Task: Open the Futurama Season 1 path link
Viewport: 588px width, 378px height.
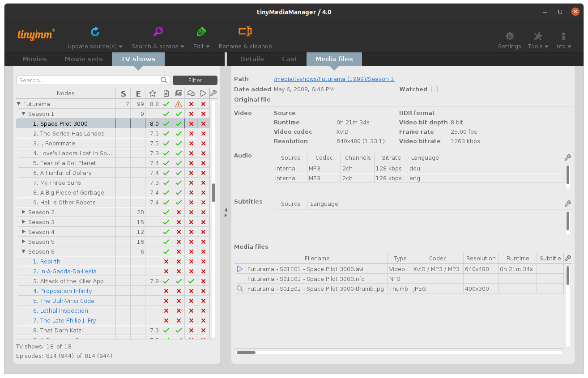Action: 334,79
